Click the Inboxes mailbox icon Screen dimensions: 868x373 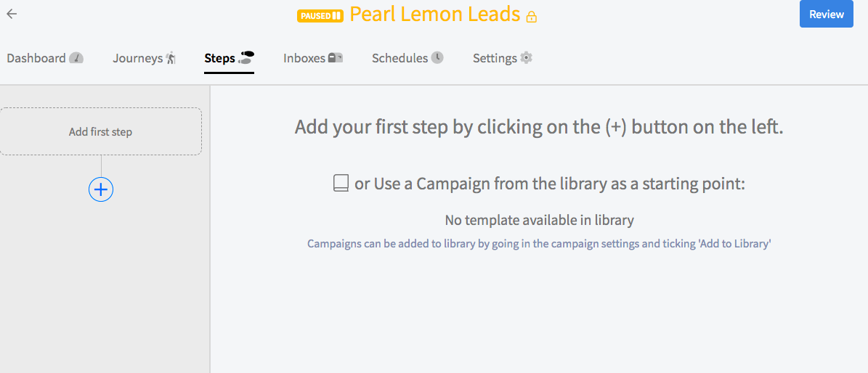[336, 57]
